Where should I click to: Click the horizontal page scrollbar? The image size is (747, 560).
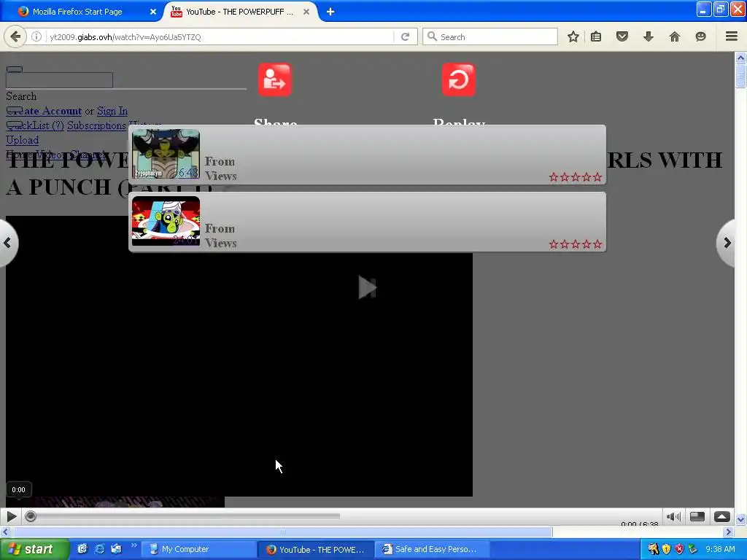(x=282, y=532)
